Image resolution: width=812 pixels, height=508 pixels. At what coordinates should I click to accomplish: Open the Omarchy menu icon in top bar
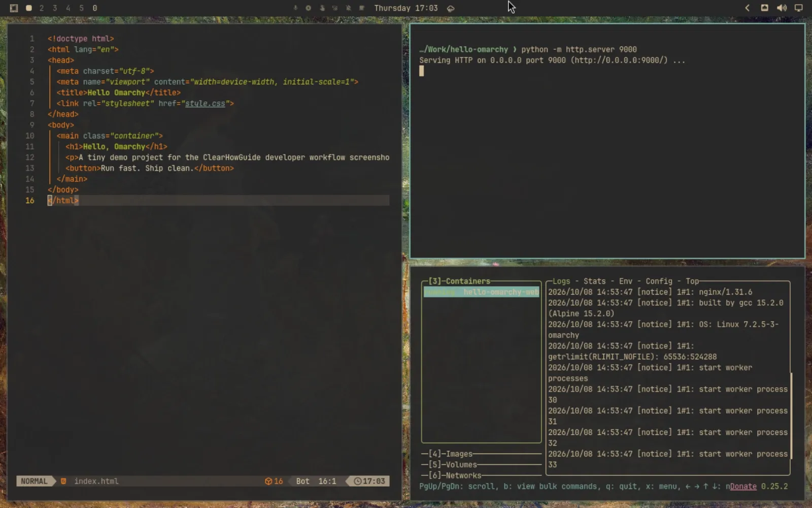point(14,8)
